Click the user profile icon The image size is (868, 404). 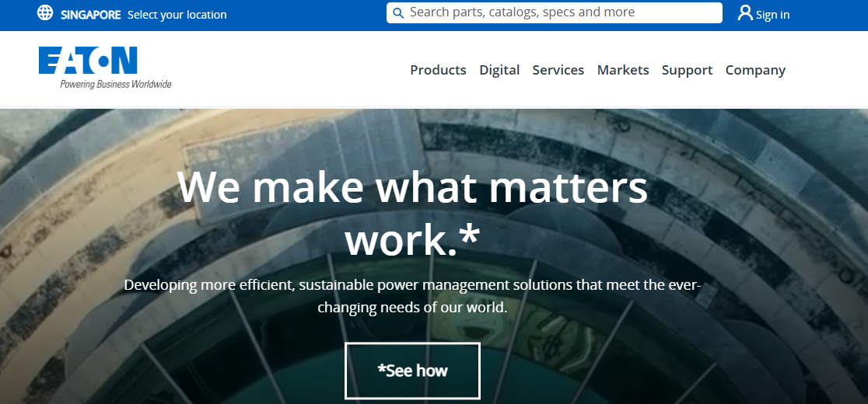pos(745,13)
